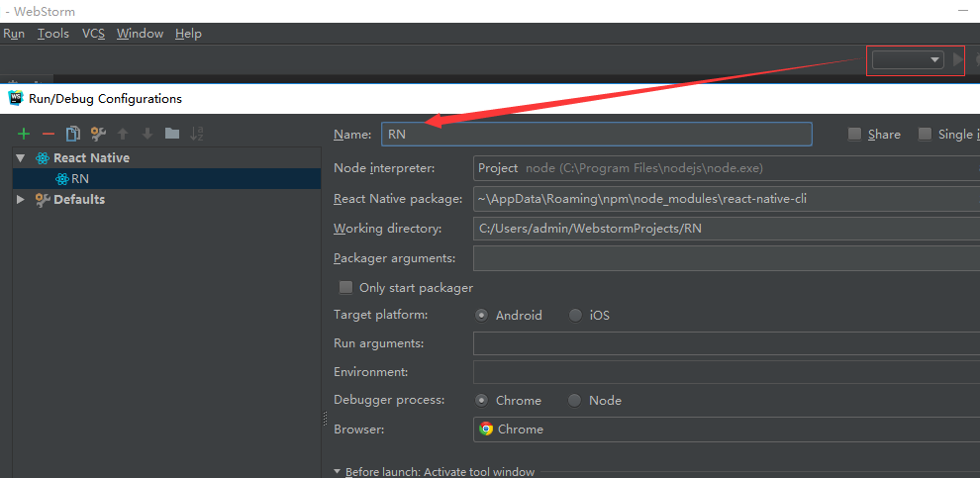
Task: Open the Browser Chrome combo box
Action: pyautogui.click(x=727, y=430)
